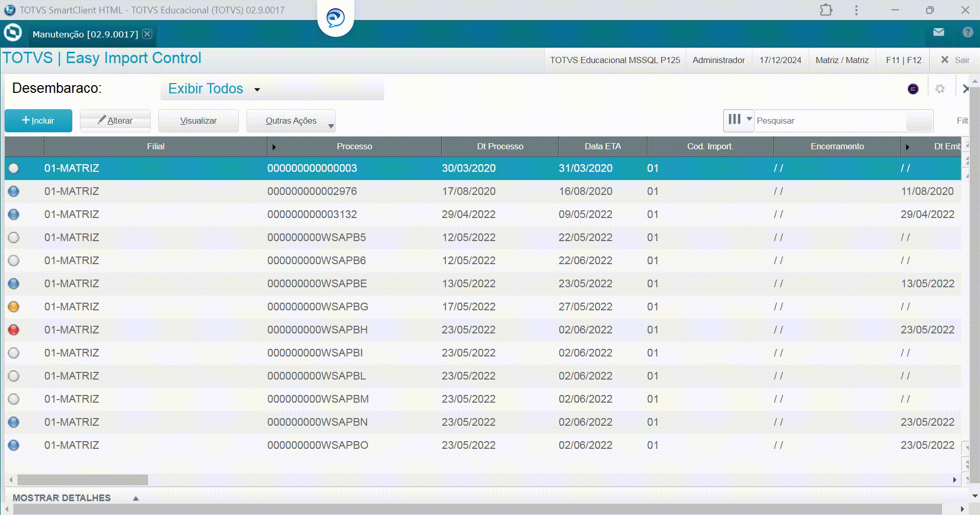Click the Alterar button
Viewport: 980px width, 515px height.
pos(115,121)
